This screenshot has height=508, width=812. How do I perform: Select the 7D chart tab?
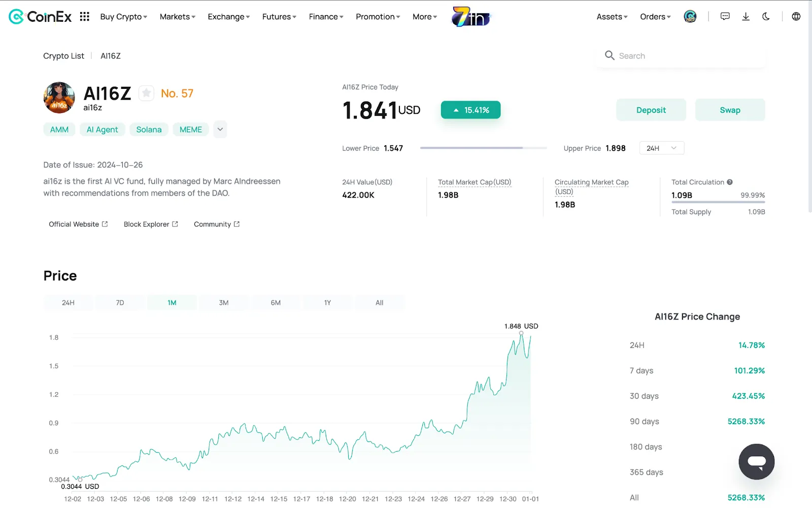[120, 302]
